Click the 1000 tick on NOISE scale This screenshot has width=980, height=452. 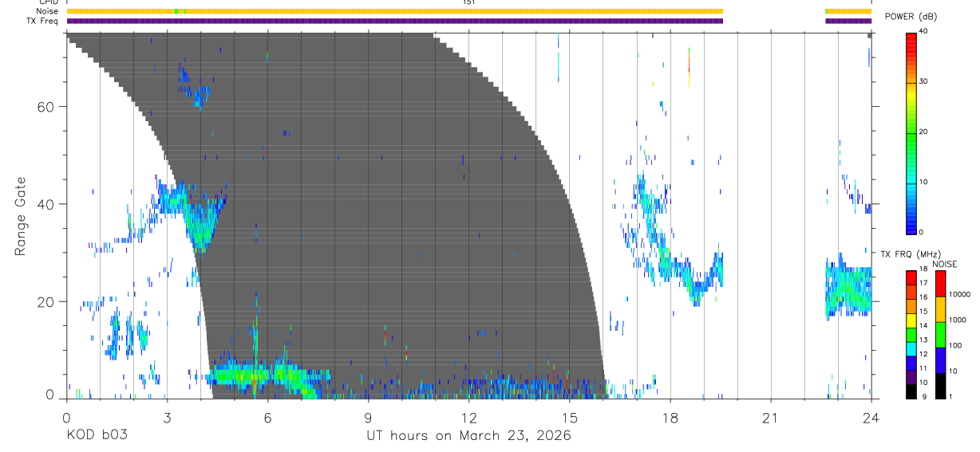click(956, 320)
